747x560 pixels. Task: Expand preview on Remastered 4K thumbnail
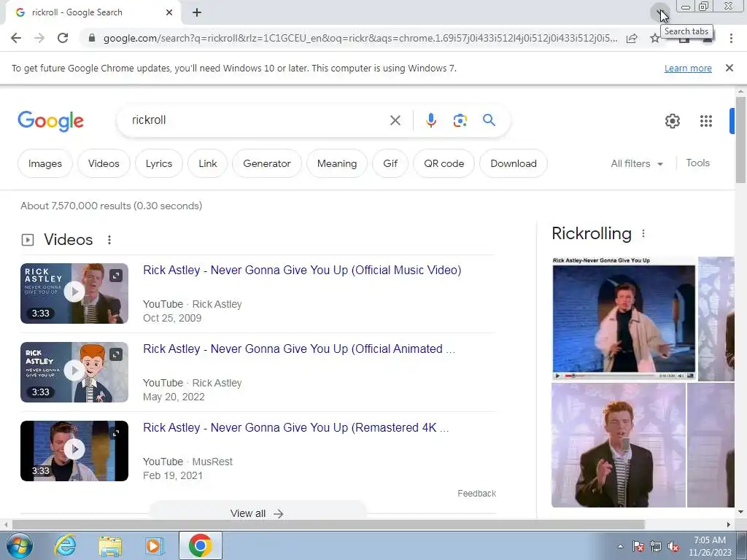[116, 433]
